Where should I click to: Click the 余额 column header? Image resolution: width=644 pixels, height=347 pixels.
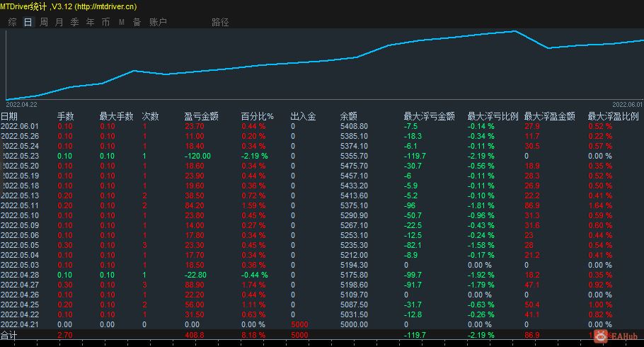coord(349,116)
